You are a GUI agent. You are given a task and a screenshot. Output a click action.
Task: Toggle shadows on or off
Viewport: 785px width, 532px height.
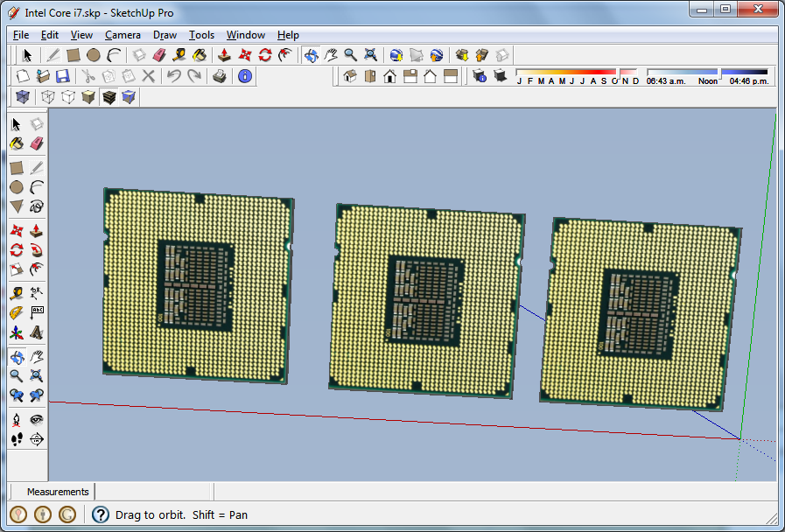click(500, 76)
